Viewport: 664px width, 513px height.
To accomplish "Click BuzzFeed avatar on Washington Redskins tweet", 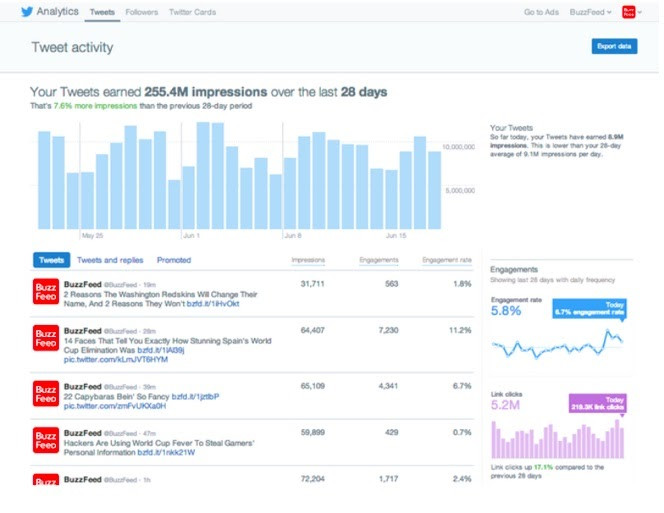I will 46,291.
